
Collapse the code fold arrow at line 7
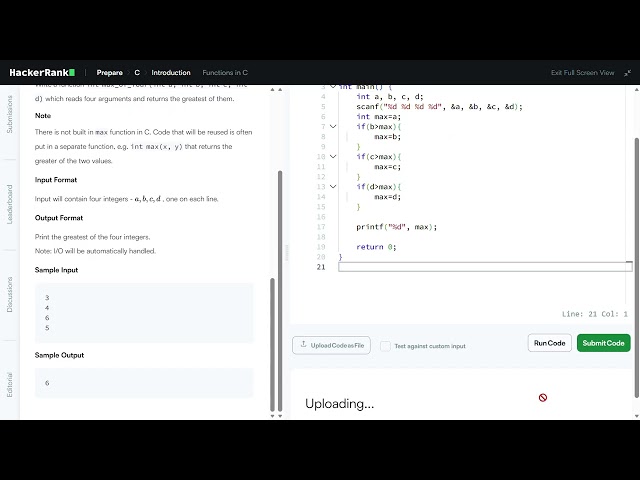coord(333,127)
